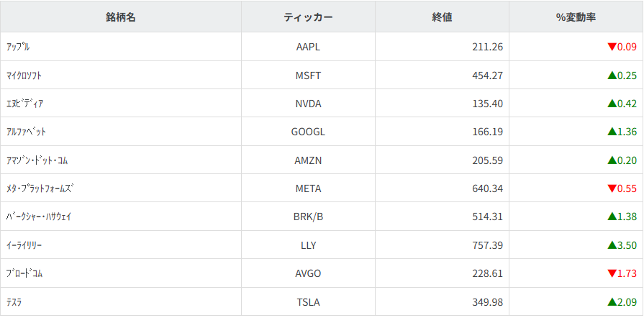Click the 銘柄名 column header

[121, 17]
